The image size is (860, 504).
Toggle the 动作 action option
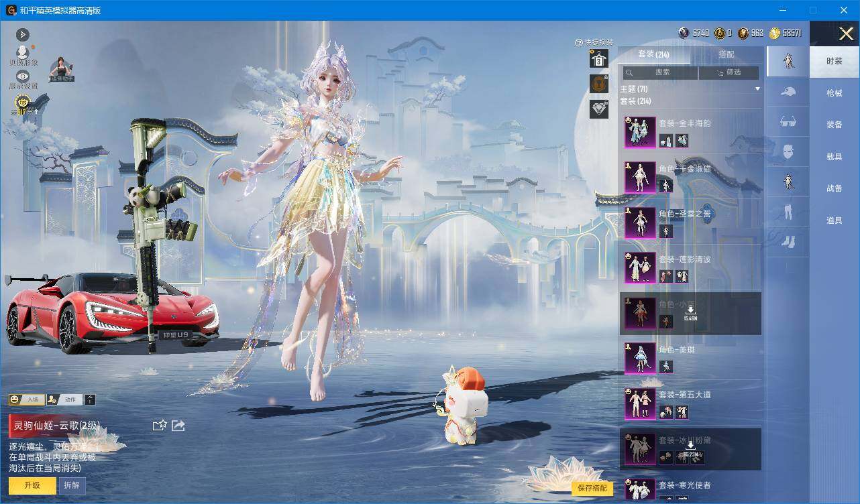(64, 399)
